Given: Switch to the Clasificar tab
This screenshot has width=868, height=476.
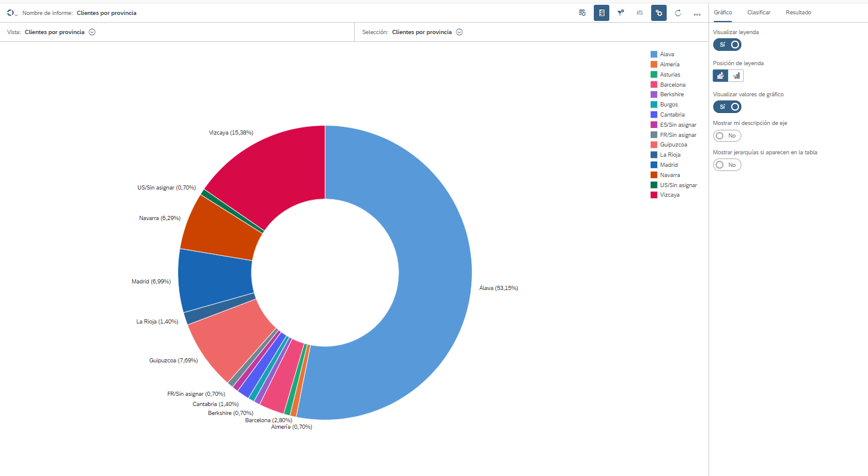Looking at the screenshot, I should coord(759,13).
